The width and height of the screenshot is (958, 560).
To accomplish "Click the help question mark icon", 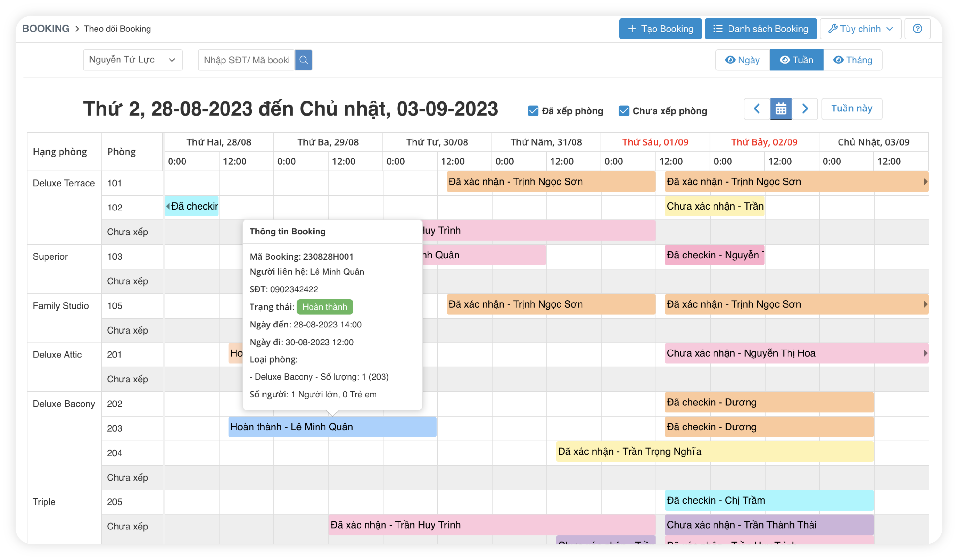I will pyautogui.click(x=917, y=29).
